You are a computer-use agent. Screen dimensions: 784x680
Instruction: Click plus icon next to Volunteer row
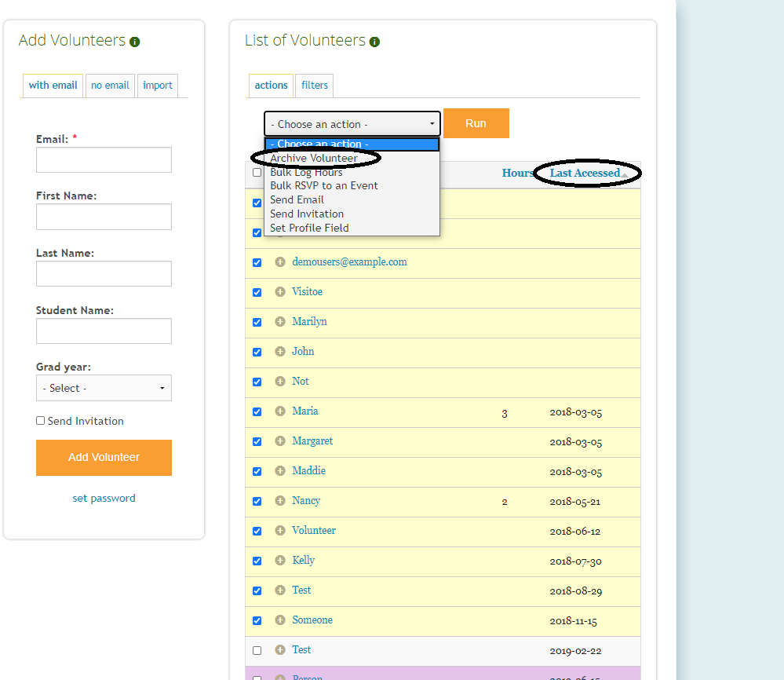(x=280, y=530)
